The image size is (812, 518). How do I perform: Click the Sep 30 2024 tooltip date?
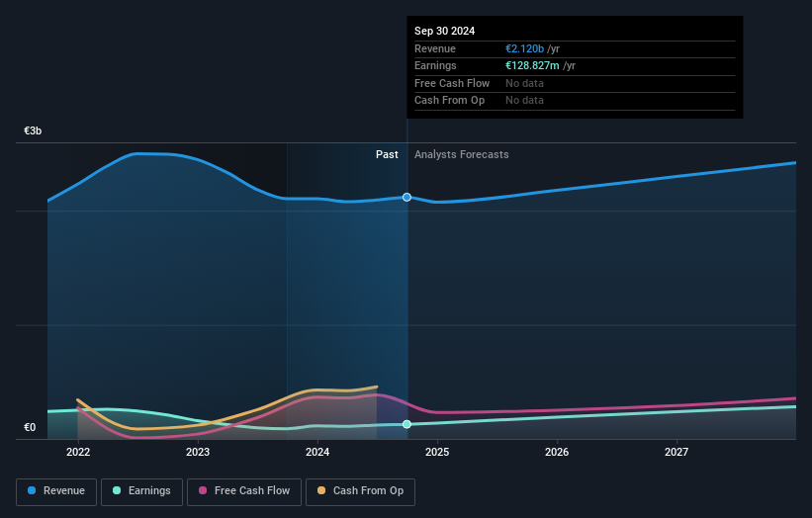[x=444, y=31]
